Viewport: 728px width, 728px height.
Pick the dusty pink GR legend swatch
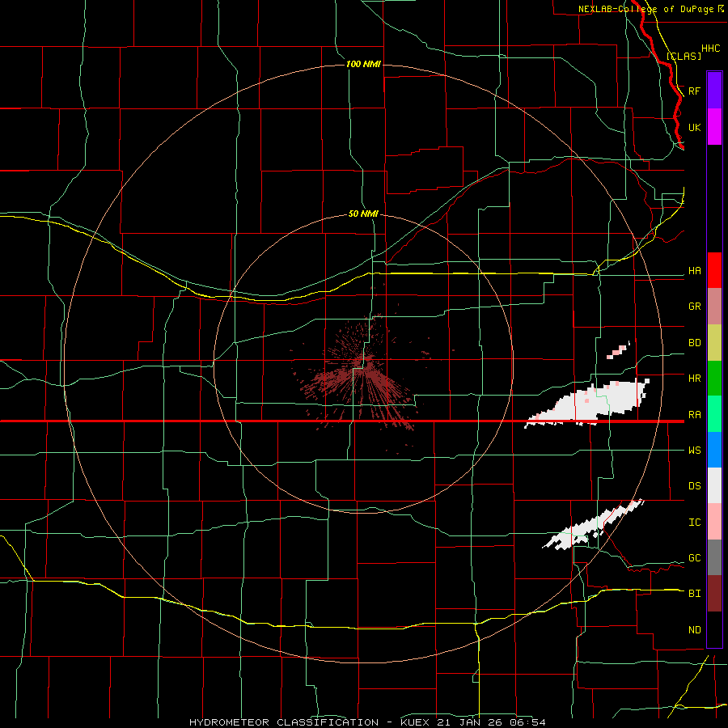(x=714, y=307)
